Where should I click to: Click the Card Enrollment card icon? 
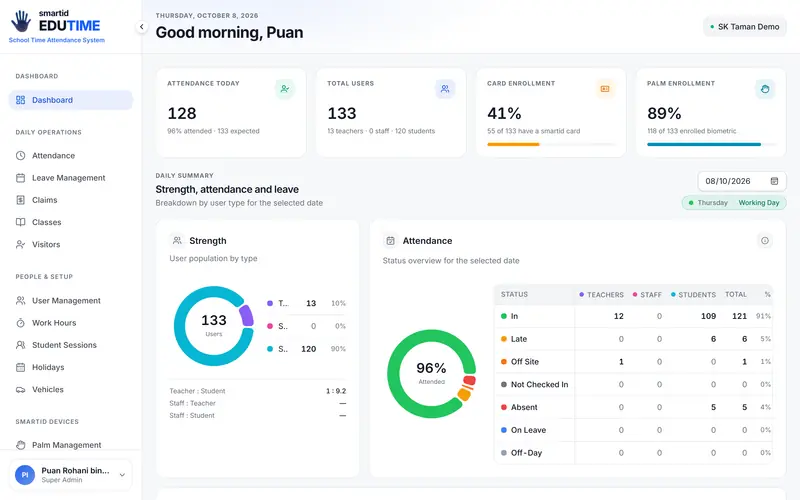click(605, 89)
